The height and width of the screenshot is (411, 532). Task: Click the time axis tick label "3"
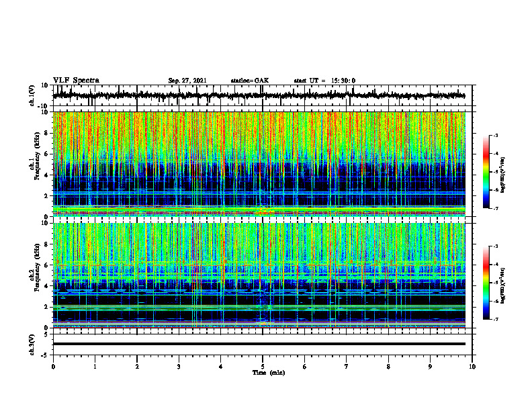tap(179, 367)
